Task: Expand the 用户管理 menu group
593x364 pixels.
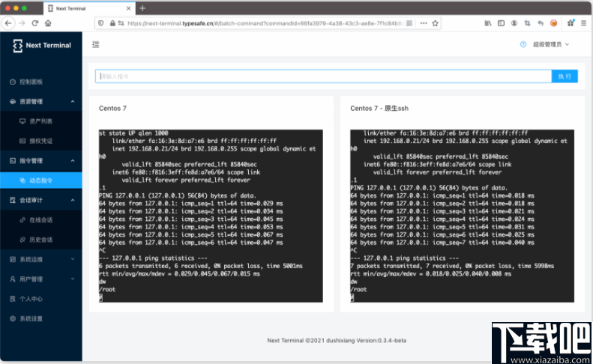Action: point(40,279)
